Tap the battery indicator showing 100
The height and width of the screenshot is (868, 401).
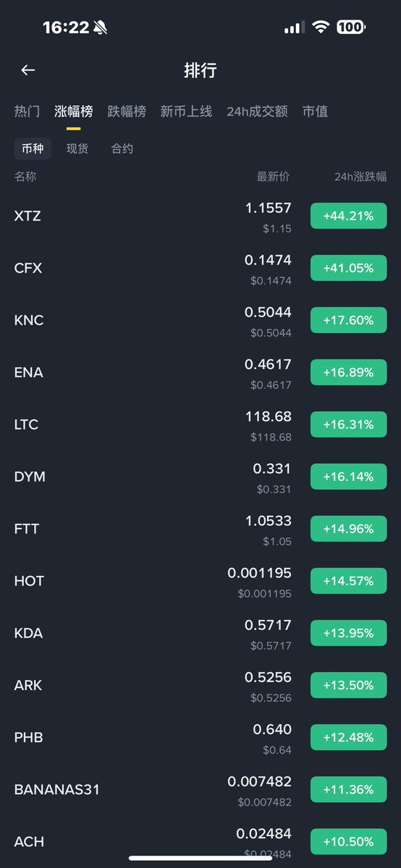tap(351, 27)
